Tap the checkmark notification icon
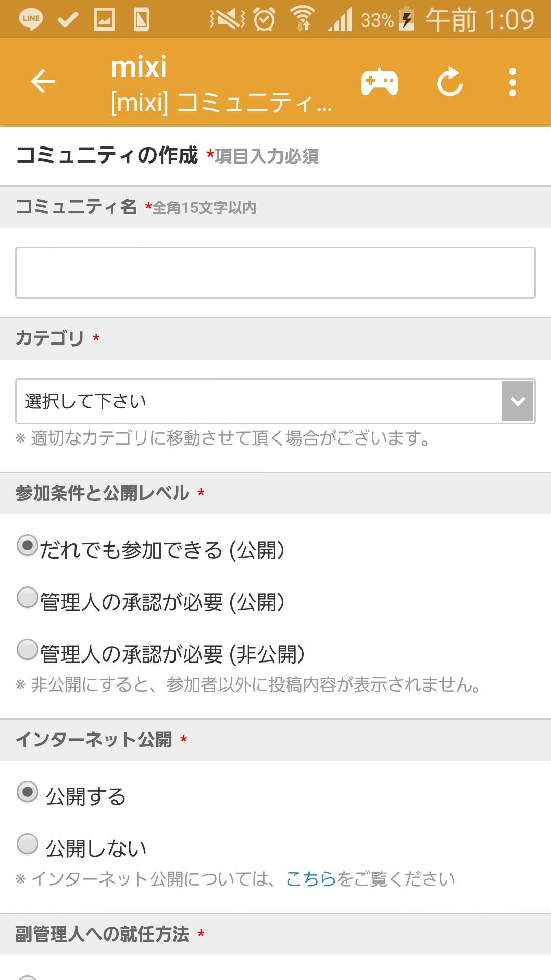This screenshot has width=551, height=980. (x=68, y=19)
